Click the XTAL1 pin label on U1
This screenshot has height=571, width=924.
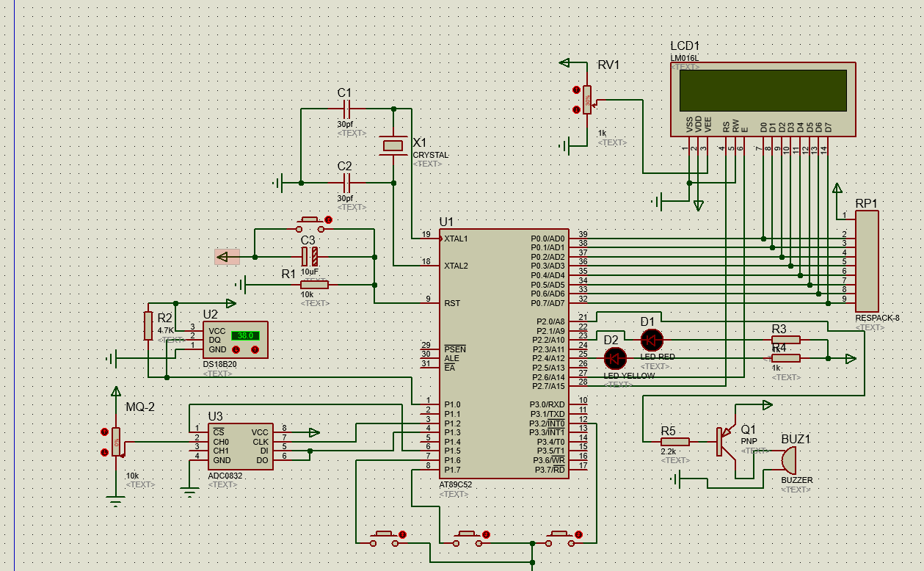pos(456,239)
